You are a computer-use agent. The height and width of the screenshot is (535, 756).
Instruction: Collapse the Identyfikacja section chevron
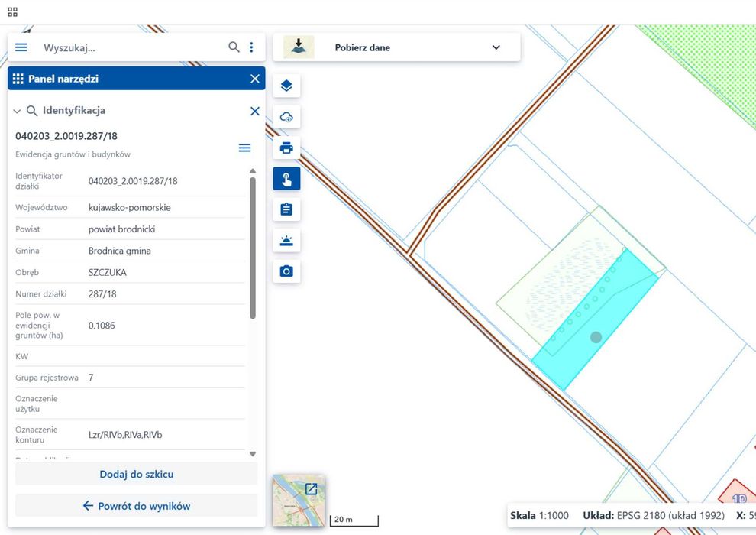(17, 111)
